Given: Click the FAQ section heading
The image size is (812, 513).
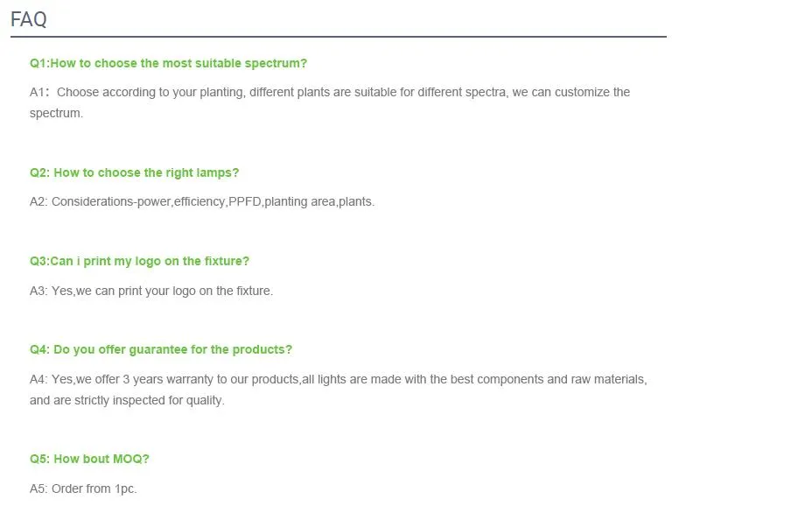Looking at the screenshot, I should click(x=29, y=19).
